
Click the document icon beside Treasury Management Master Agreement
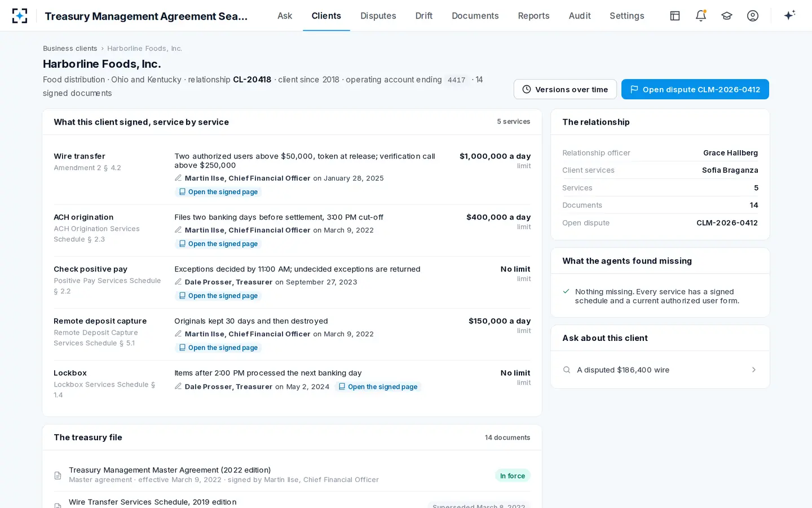tap(58, 475)
